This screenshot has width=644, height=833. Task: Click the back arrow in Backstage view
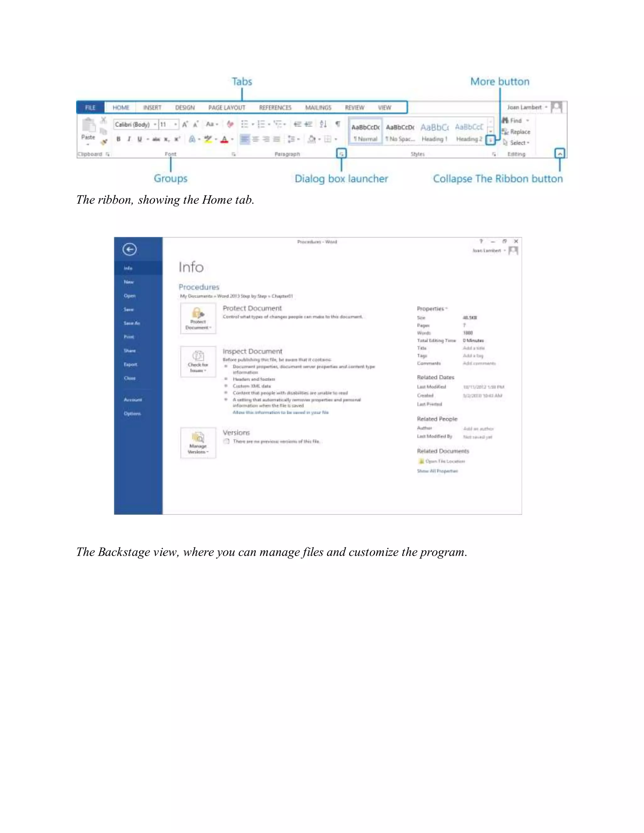130,250
